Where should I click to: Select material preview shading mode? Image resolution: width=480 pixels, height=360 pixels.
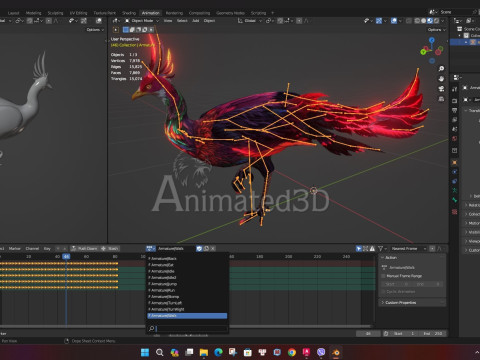(x=430, y=21)
